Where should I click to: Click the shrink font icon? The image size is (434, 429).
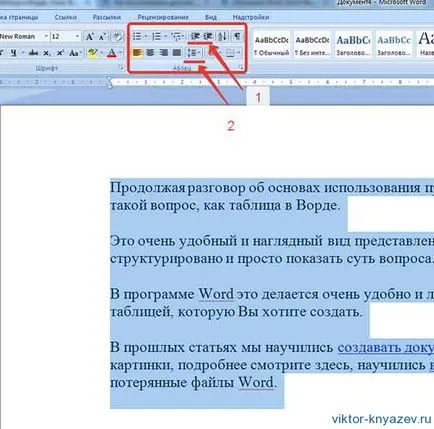coord(102,37)
